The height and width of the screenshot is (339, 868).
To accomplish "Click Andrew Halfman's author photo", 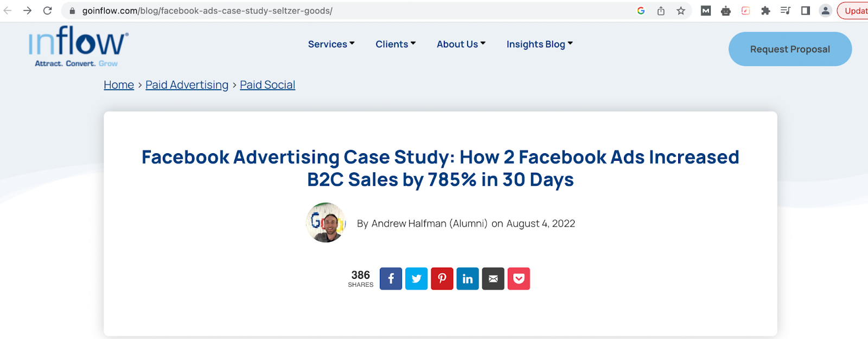I will (x=325, y=223).
